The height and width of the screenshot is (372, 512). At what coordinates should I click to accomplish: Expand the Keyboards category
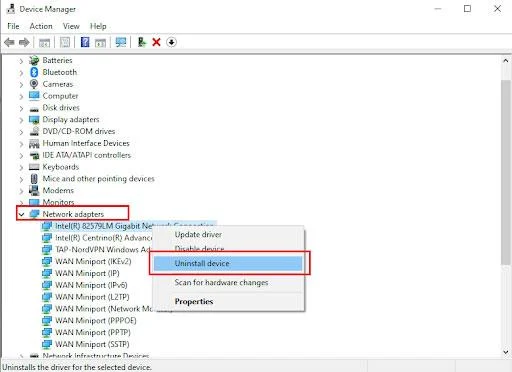[x=21, y=168]
